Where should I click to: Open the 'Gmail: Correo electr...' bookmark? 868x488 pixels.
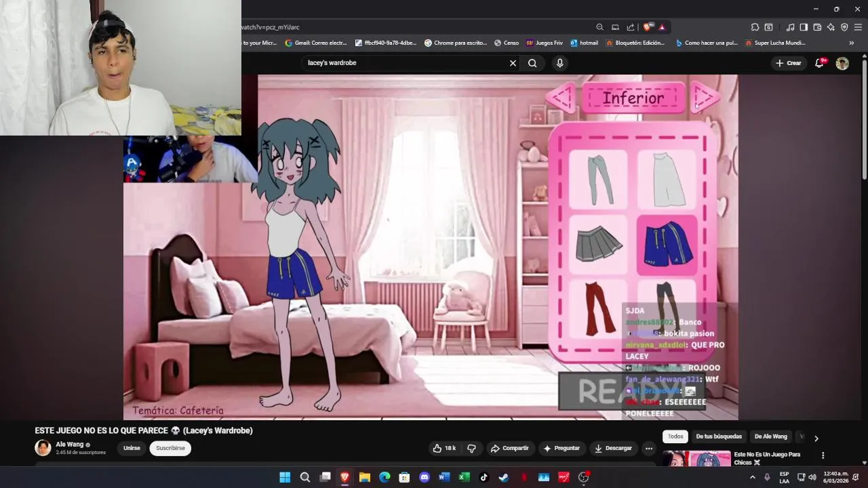(316, 43)
